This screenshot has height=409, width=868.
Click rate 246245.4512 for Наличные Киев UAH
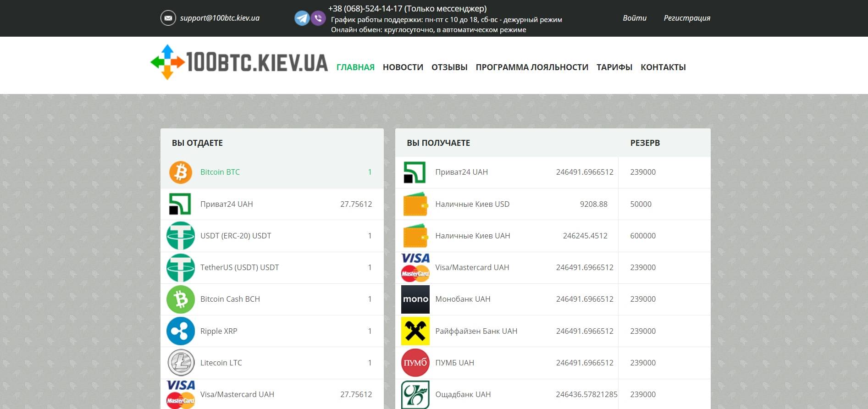click(x=585, y=236)
